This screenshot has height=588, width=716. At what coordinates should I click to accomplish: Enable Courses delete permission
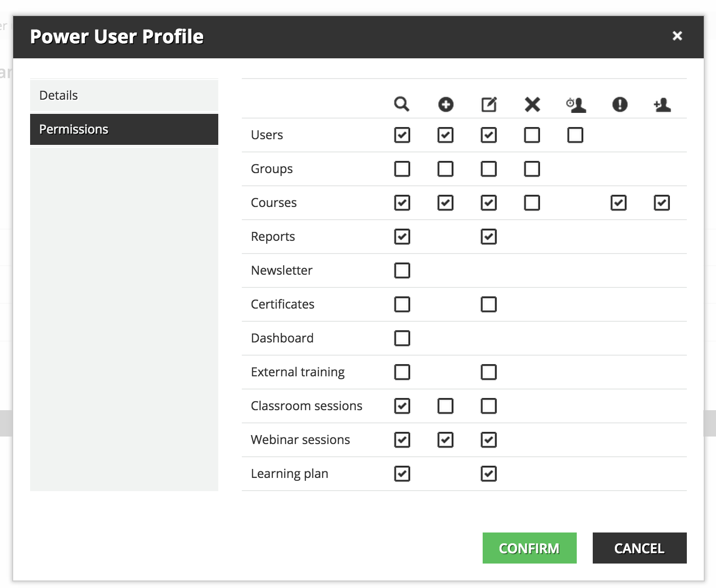(x=532, y=203)
